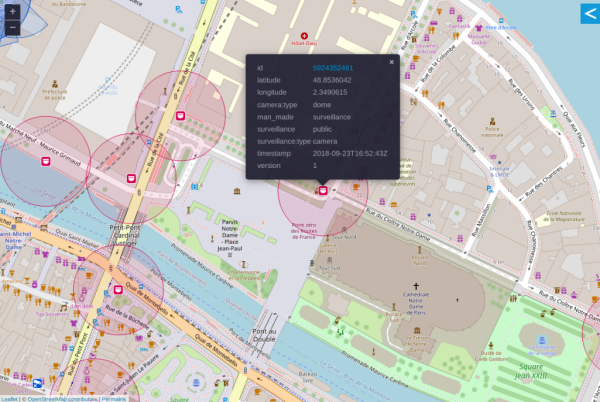Select the camera marker beneath the popup arrow
Image resolution: width=600 pixels, height=402 pixels.
(x=323, y=190)
